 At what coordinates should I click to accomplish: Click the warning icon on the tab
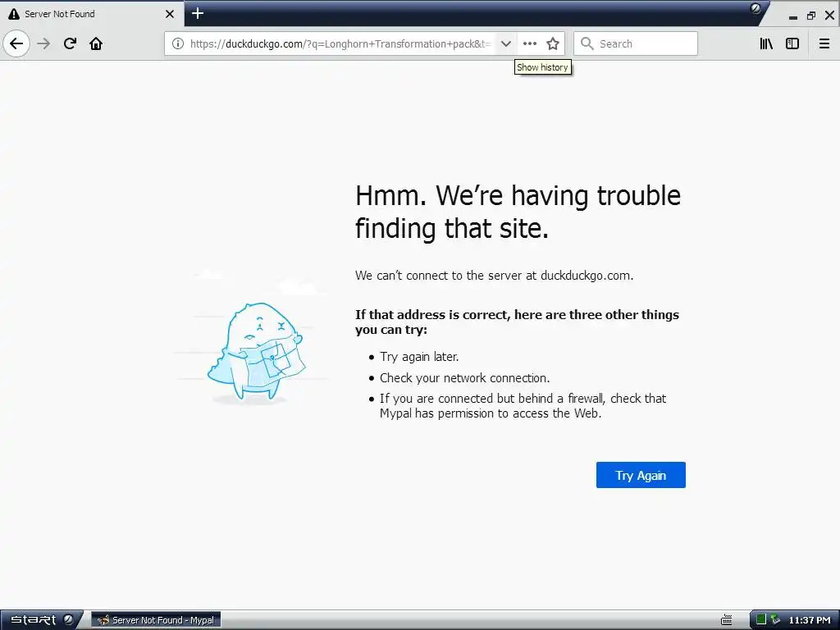click(x=14, y=14)
